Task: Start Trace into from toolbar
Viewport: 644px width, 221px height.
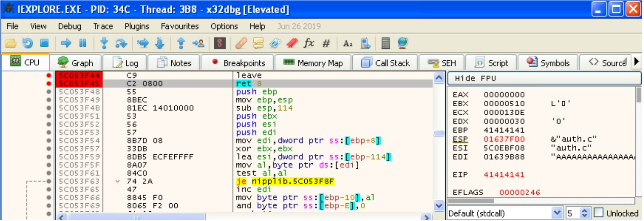Action: coord(143,43)
